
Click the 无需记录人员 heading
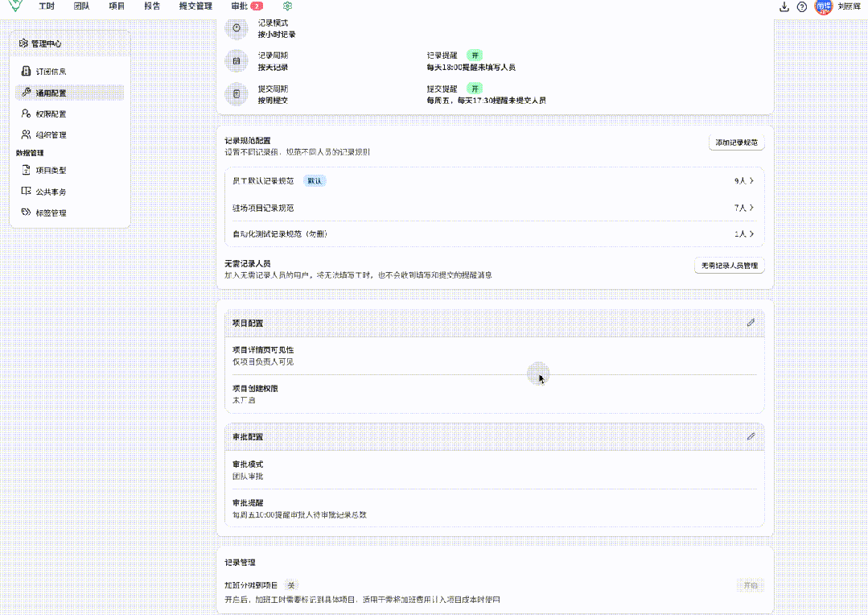pos(248,263)
